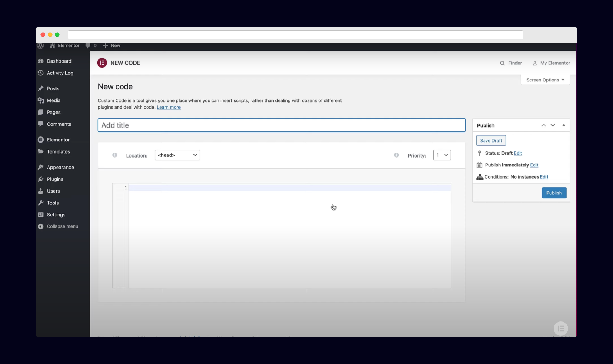This screenshot has height=364, width=613.
Task: Click the Dashboard gauge icon
Action: 41,61
